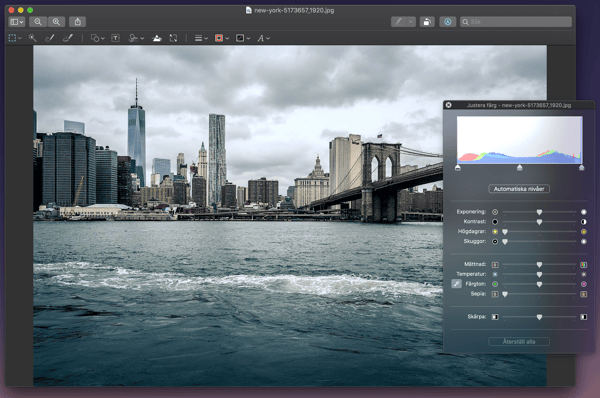Click the Mättnad slider handle
Screen dimensions: 600x398
(539, 265)
